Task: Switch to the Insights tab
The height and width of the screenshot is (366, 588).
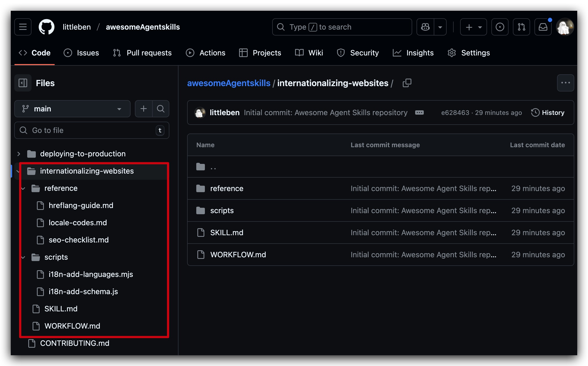Action: tap(413, 53)
